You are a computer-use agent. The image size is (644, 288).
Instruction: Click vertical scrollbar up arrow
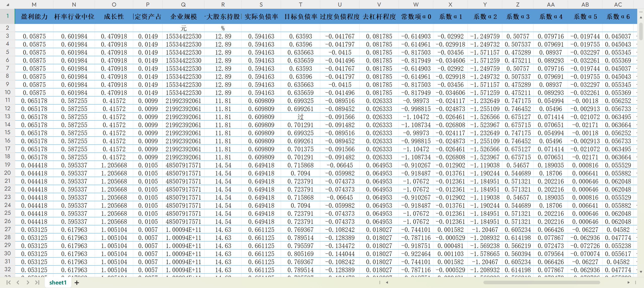pos(641,17)
